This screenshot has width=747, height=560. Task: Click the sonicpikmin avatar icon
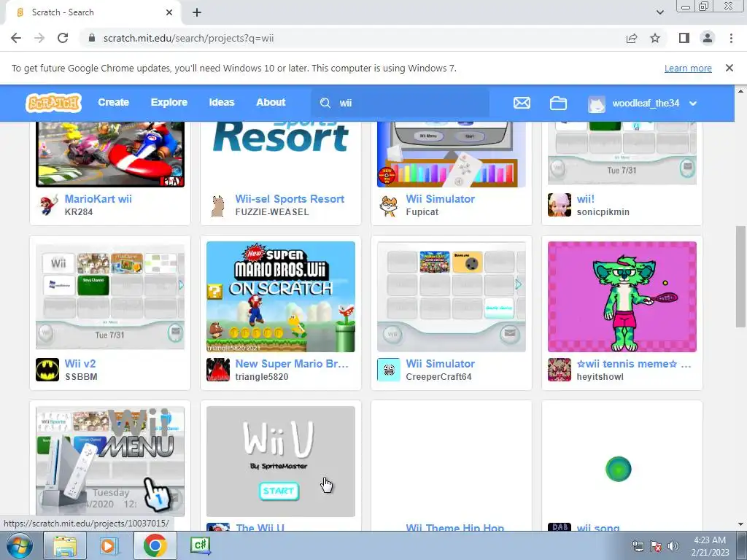[x=560, y=205]
